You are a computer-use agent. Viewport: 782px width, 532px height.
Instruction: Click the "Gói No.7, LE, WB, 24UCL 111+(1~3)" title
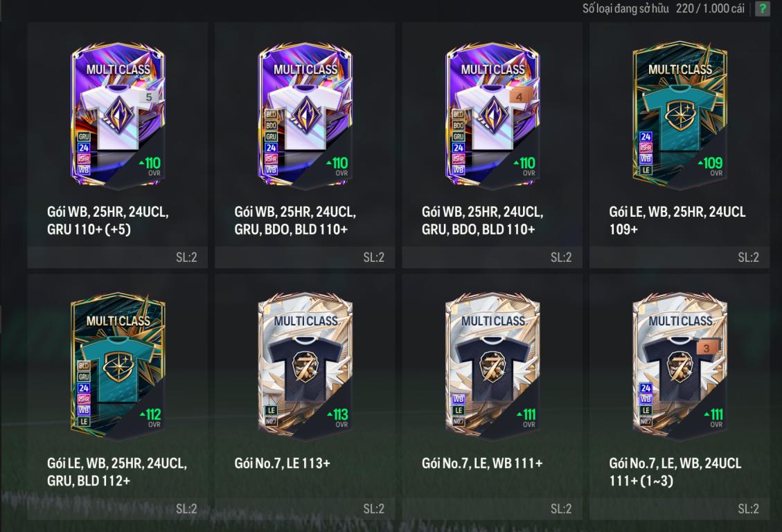click(675, 472)
